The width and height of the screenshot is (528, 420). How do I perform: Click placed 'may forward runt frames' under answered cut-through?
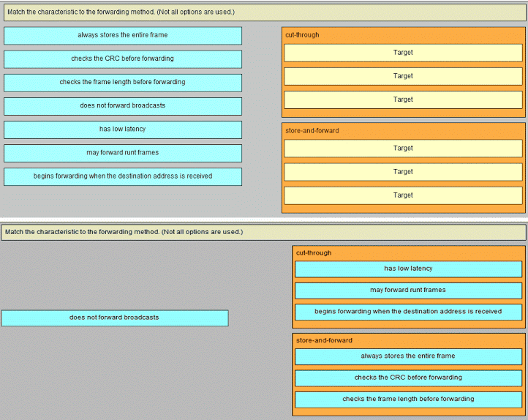pos(408,290)
